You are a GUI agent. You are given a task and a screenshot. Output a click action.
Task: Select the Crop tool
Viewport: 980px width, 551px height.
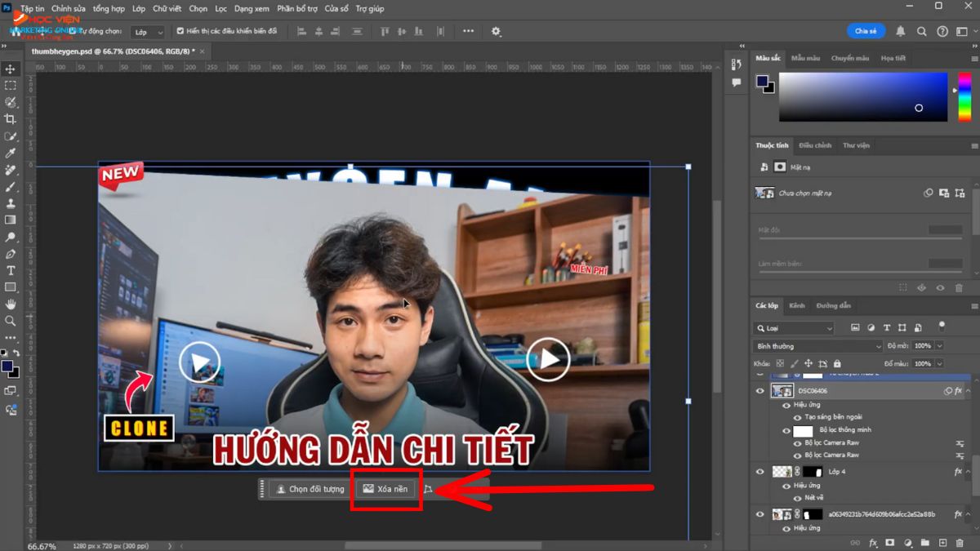pos(11,119)
